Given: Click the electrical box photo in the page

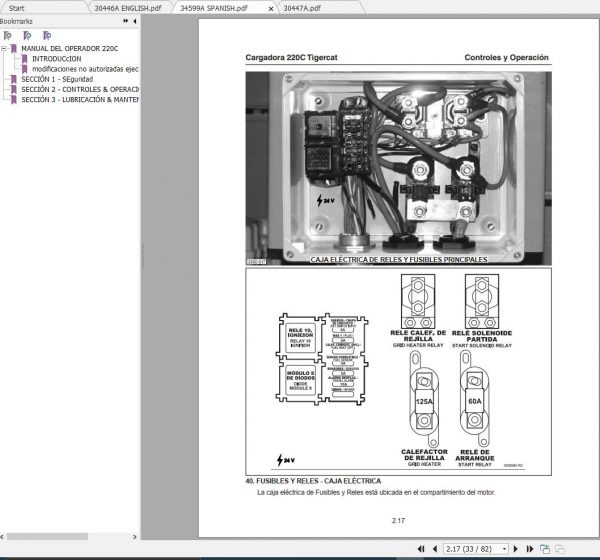Looking at the screenshot, I should pyautogui.click(x=398, y=168).
